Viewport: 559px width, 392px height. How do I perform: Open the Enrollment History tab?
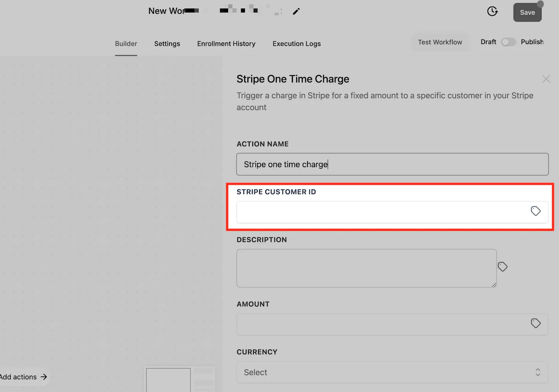[226, 44]
